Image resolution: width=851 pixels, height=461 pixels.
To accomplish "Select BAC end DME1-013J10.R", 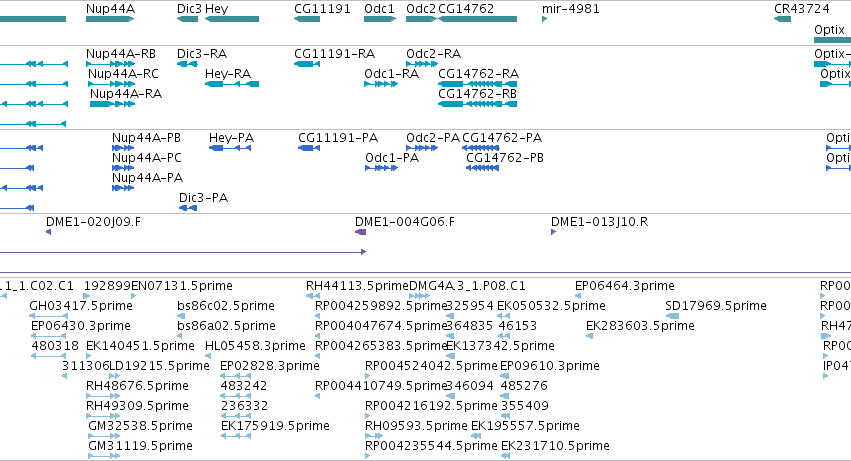I will tap(554, 232).
